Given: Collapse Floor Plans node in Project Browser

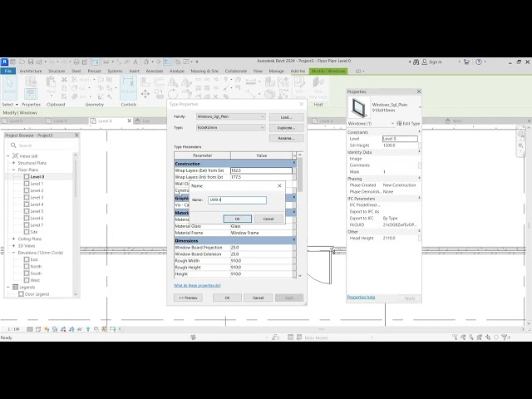Looking at the screenshot, I should pos(13,170).
